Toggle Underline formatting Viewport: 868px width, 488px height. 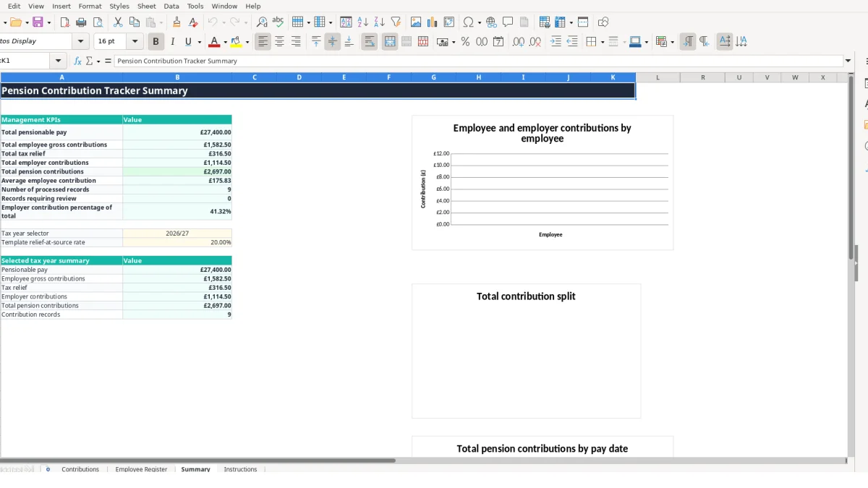188,42
